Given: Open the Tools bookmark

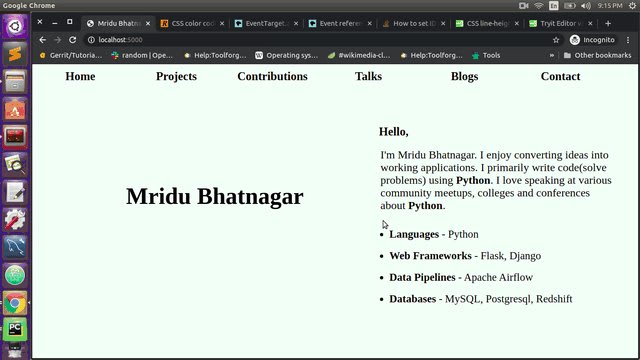Looking at the screenshot, I should [486, 55].
